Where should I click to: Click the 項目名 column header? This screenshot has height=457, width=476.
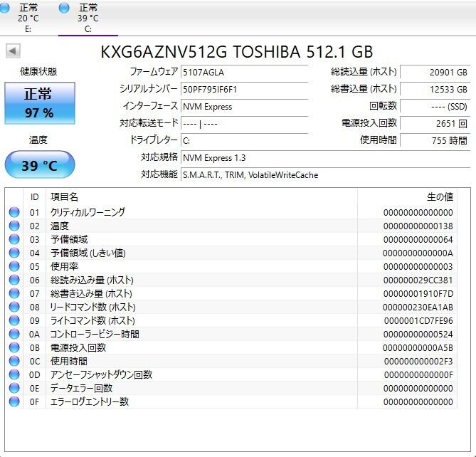(x=64, y=196)
